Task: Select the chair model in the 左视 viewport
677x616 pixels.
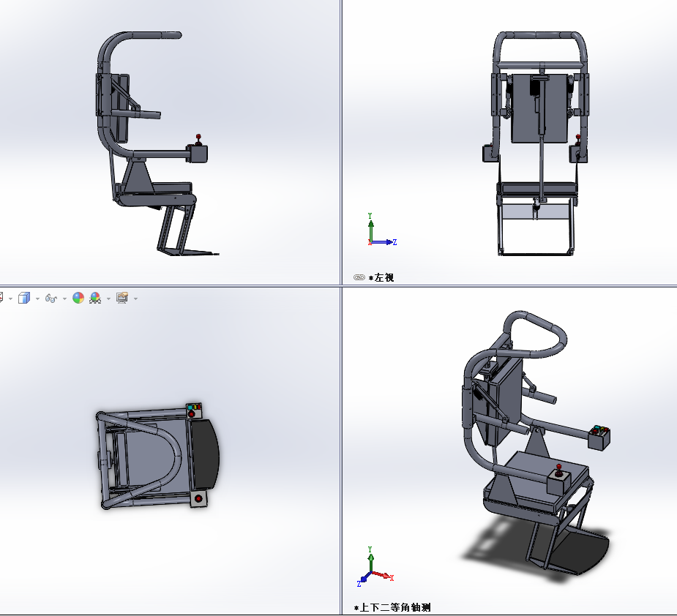Action: click(x=536, y=143)
